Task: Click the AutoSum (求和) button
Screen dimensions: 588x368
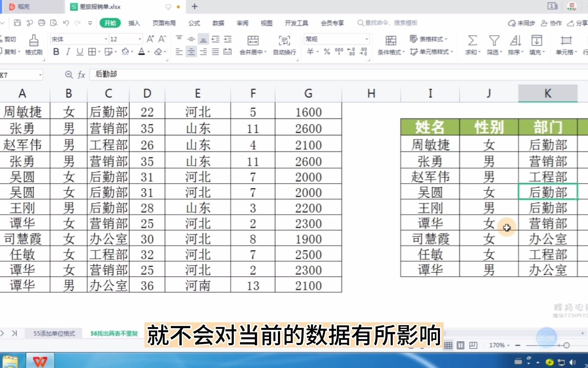Action: click(472, 45)
